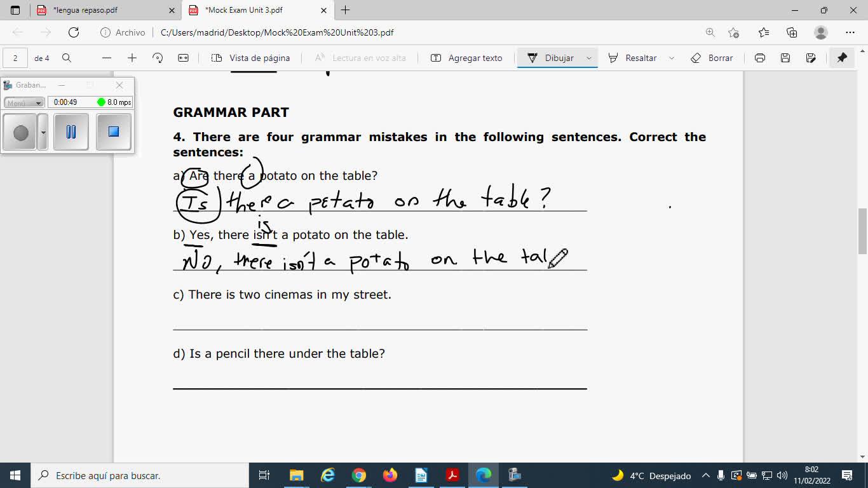Open the notification center
Viewport: 868px width, 488px height.
[x=847, y=475]
